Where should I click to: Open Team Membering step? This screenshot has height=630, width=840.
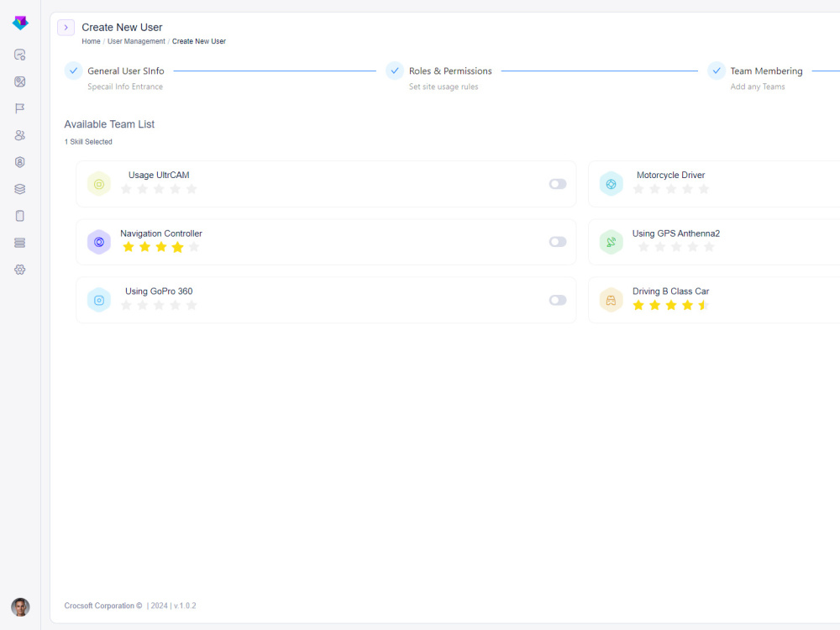[766, 71]
